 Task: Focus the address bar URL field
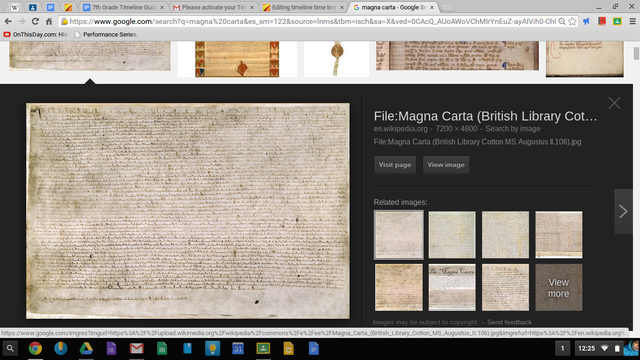click(x=312, y=21)
